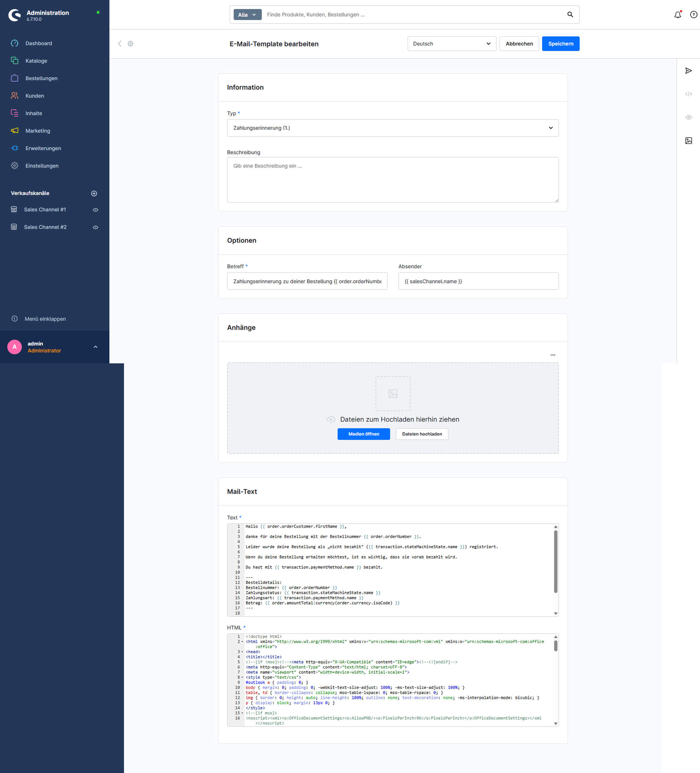Screen dimensions: 700x773
Task: Click the code variables icon in right sidebar
Action: pyautogui.click(x=688, y=94)
